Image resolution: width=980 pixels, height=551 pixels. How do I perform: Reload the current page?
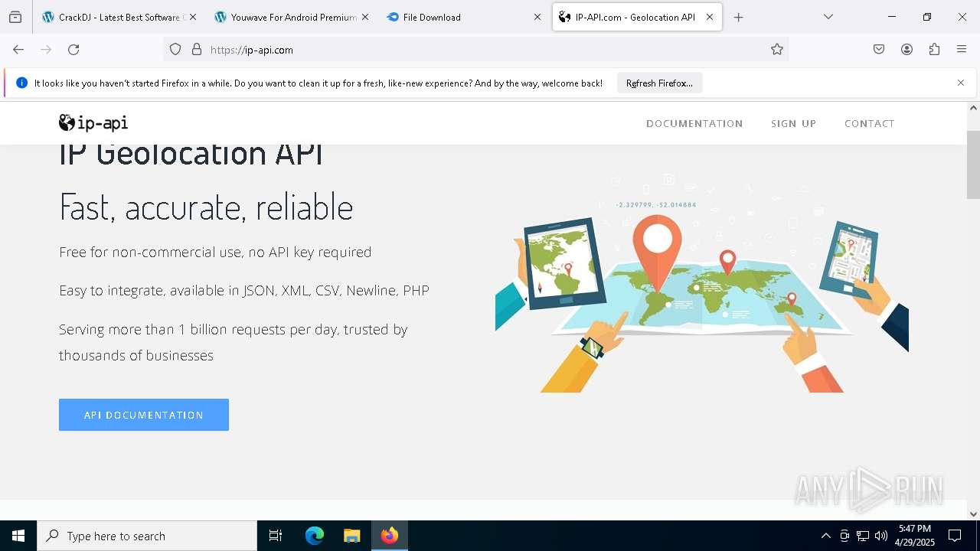[x=73, y=50]
